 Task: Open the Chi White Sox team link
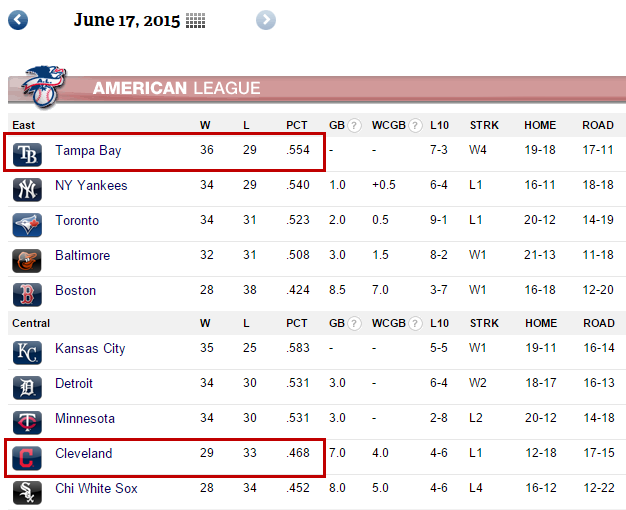coord(96,488)
